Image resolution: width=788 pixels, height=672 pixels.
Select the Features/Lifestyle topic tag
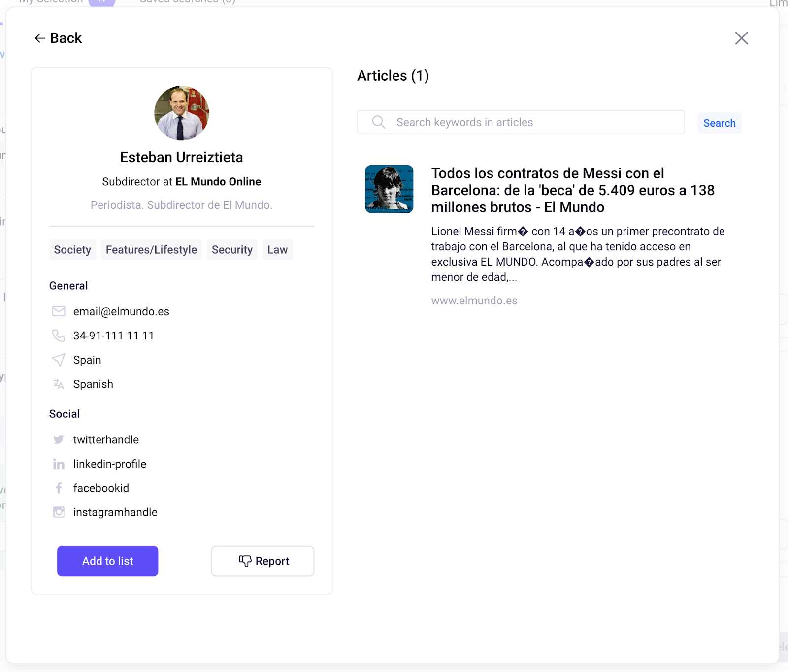[151, 250]
